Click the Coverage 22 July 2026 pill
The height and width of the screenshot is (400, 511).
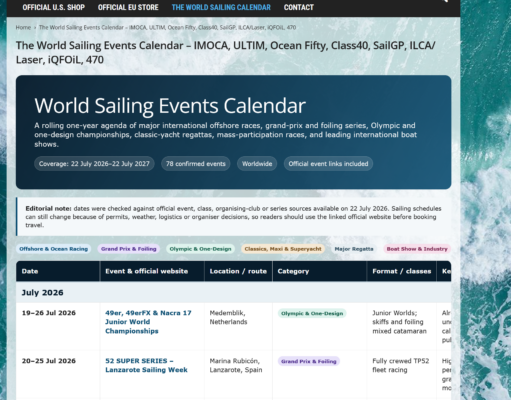point(94,164)
